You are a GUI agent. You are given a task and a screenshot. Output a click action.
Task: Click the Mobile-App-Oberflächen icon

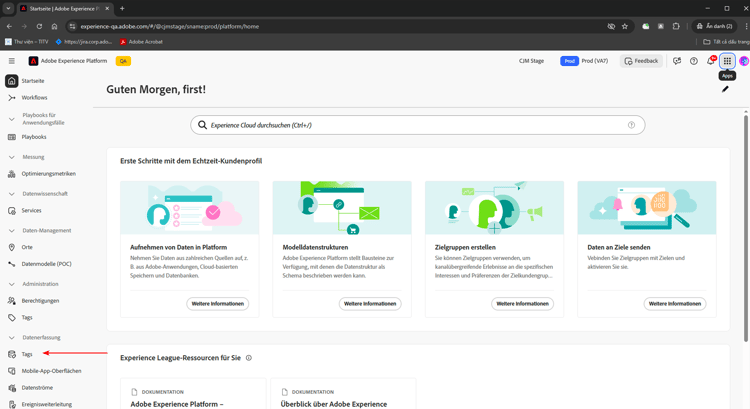pos(11,371)
